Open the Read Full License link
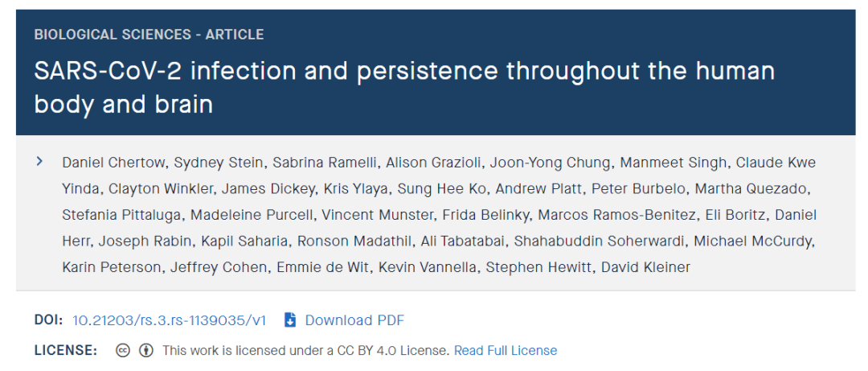 click(x=506, y=350)
